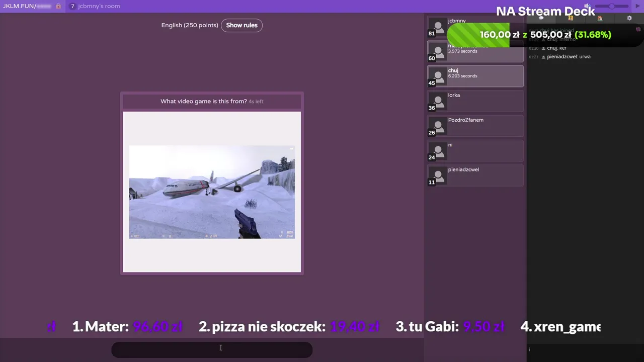Viewport: 644px width, 362px height.
Task: Click the user icon beside pieniadzcwel chat message
Action: [543, 57]
